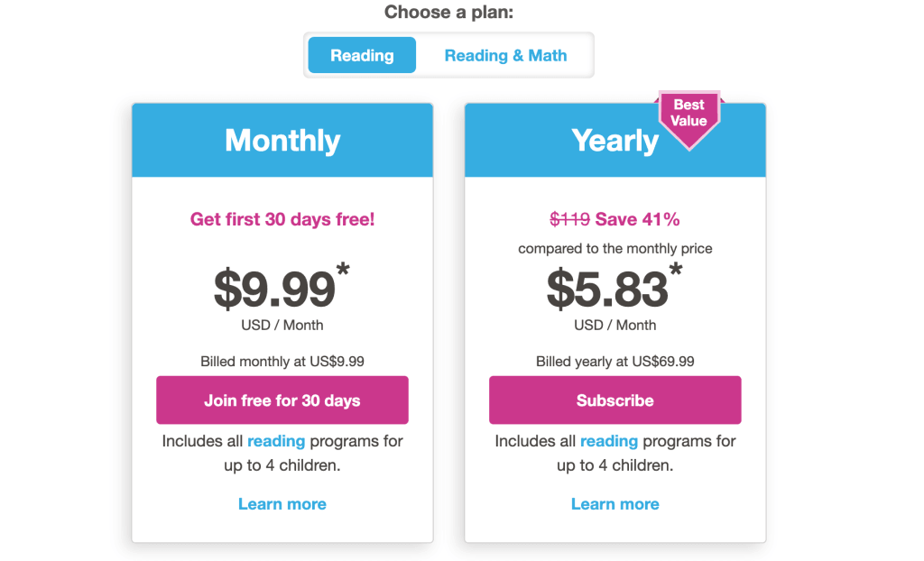The image size is (924, 561).
Task: Switch to the Reading & Math tab
Action: click(x=505, y=55)
